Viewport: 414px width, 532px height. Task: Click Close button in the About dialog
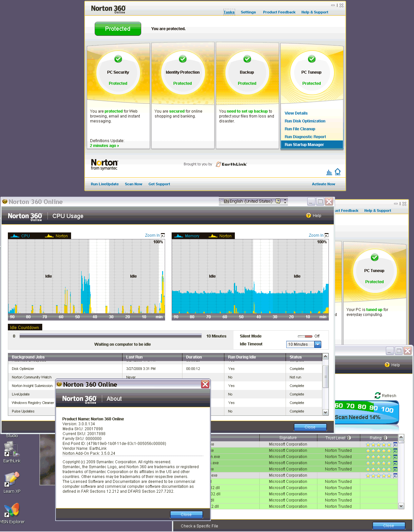pyautogui.click(x=186, y=515)
